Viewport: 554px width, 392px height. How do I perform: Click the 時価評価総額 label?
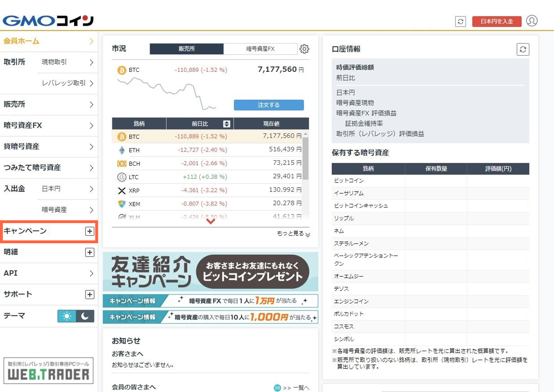click(x=355, y=68)
